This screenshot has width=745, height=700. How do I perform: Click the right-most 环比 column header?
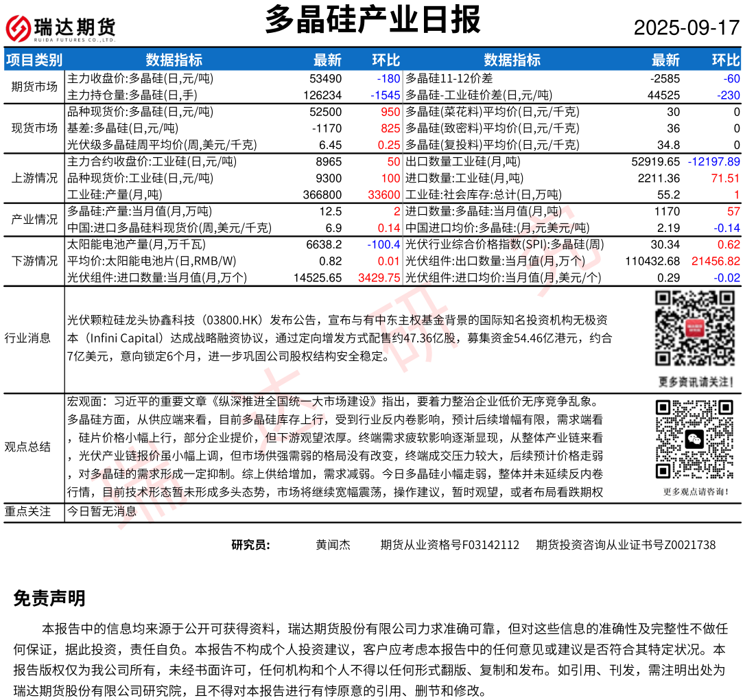tap(726, 60)
